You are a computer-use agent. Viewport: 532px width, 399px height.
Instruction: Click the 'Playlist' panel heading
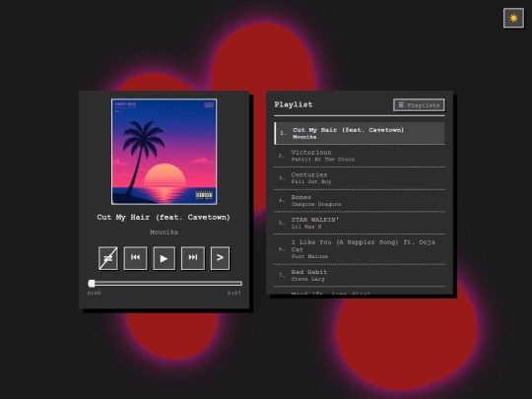[x=294, y=104]
